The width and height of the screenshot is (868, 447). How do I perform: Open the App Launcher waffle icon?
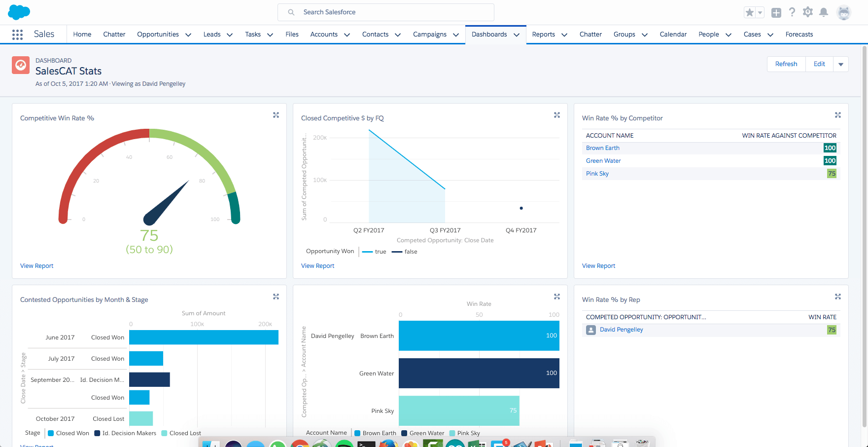[x=17, y=34]
